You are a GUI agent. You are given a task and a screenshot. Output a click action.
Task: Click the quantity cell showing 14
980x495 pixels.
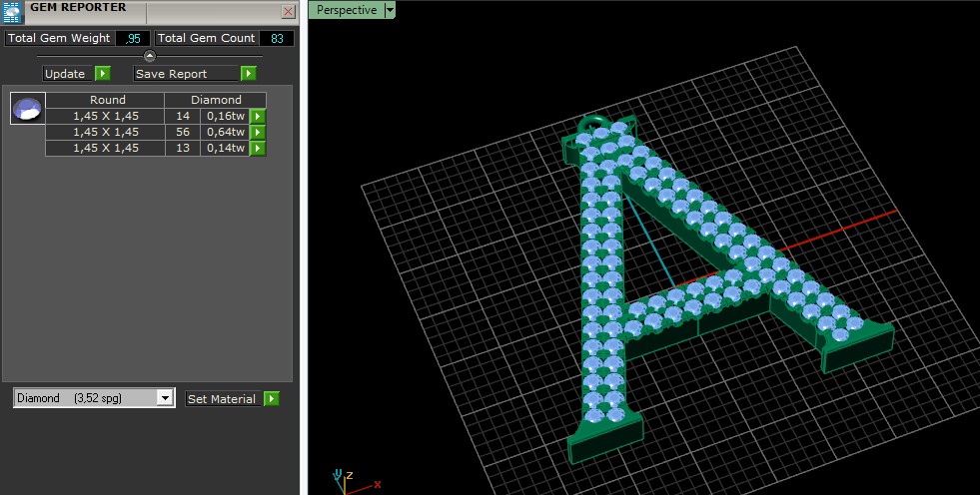(x=183, y=116)
